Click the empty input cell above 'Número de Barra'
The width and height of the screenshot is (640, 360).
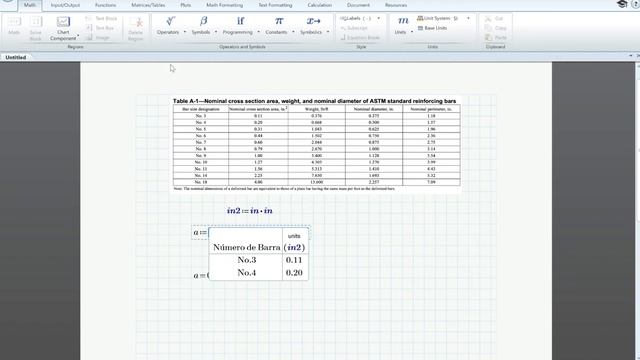click(245, 235)
